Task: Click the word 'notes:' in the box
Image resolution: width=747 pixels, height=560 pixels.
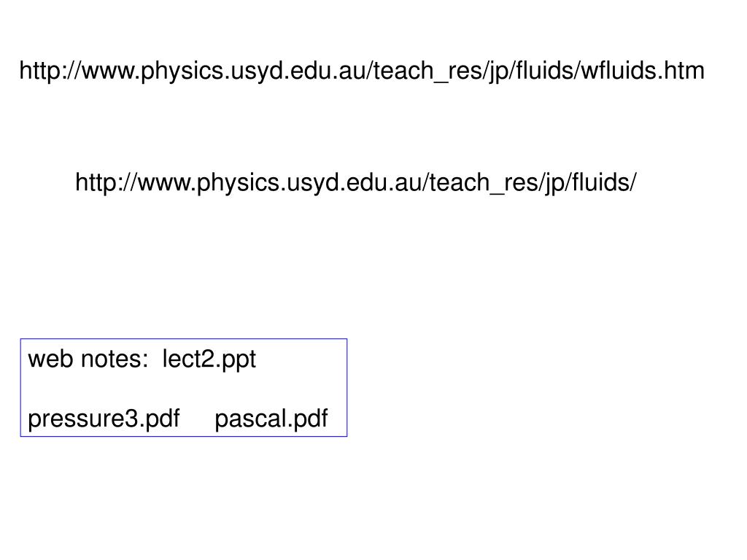Action: pyautogui.click(x=115, y=359)
